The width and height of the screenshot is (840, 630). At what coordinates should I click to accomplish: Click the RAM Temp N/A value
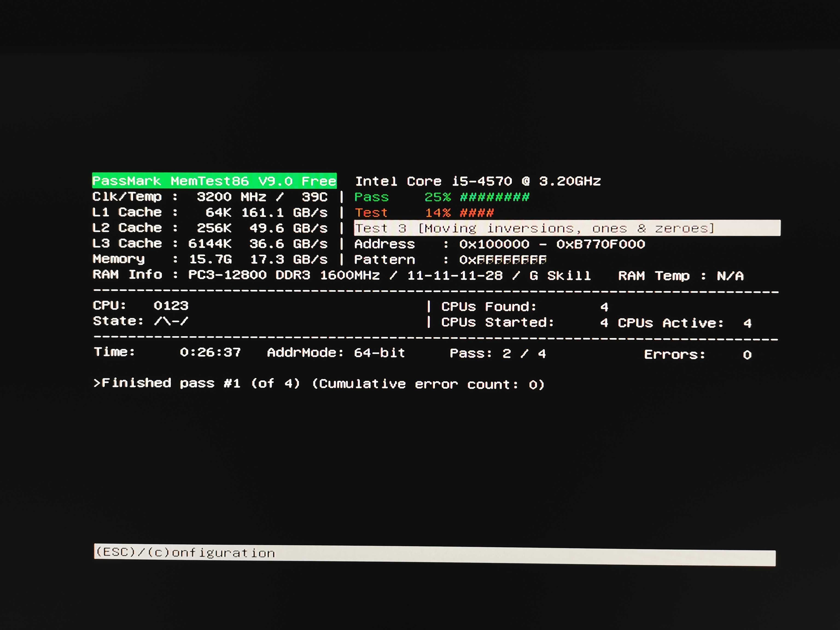tap(730, 276)
